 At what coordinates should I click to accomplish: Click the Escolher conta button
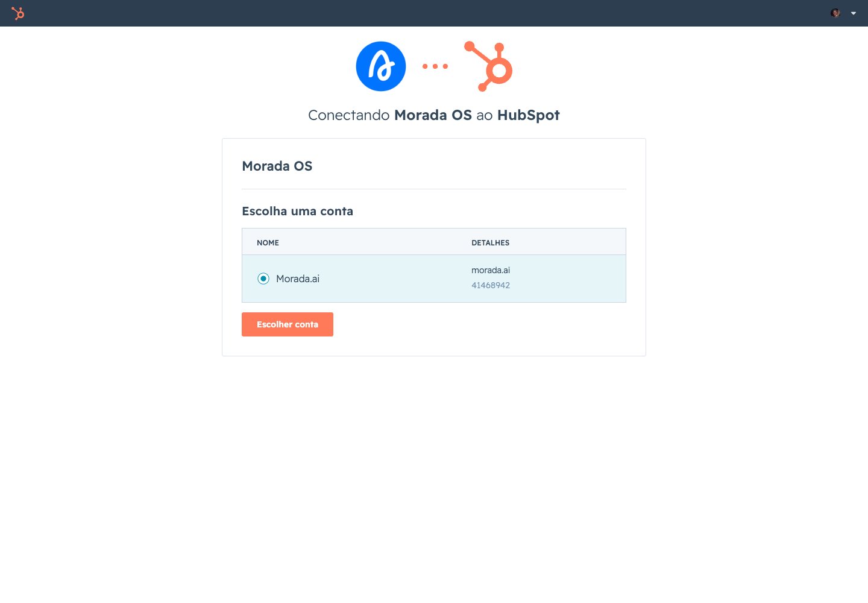(288, 324)
